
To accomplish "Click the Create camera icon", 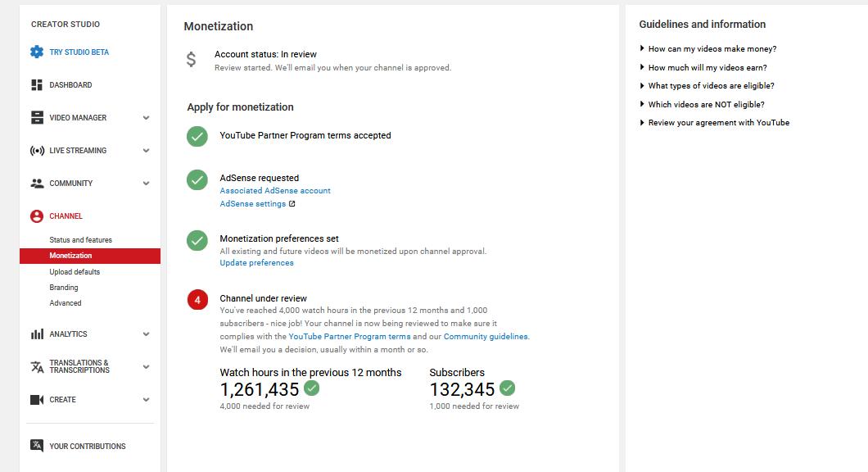I will 37,400.
